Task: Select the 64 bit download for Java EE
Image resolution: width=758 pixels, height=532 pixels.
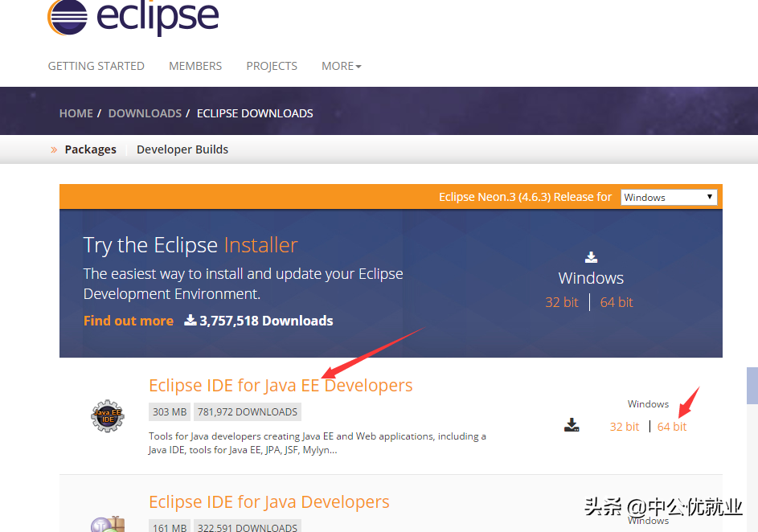Action: coord(672,427)
